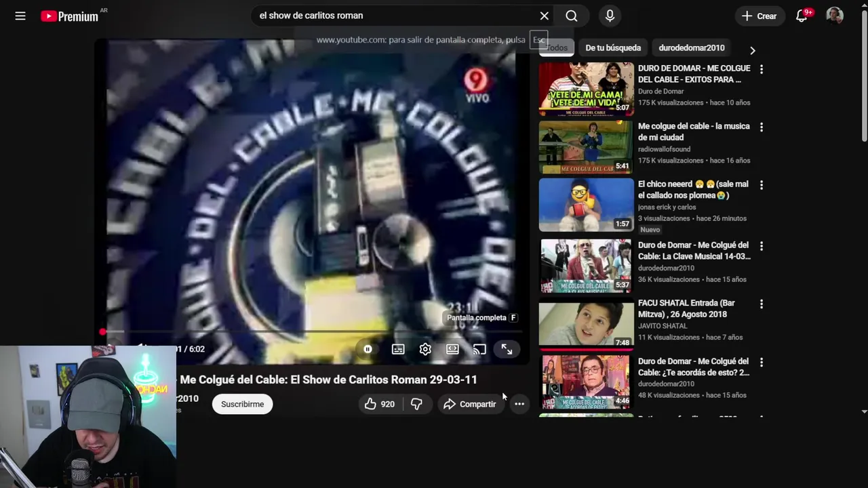Open title 'Me colgue del cable - la musica de mi ciudad'
Screen dimensions: 868x488
click(x=694, y=131)
